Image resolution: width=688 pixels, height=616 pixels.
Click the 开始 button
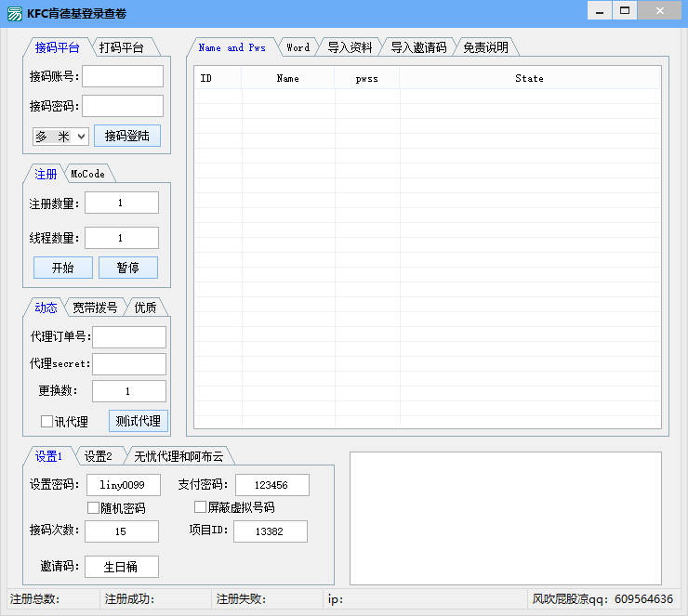point(63,268)
